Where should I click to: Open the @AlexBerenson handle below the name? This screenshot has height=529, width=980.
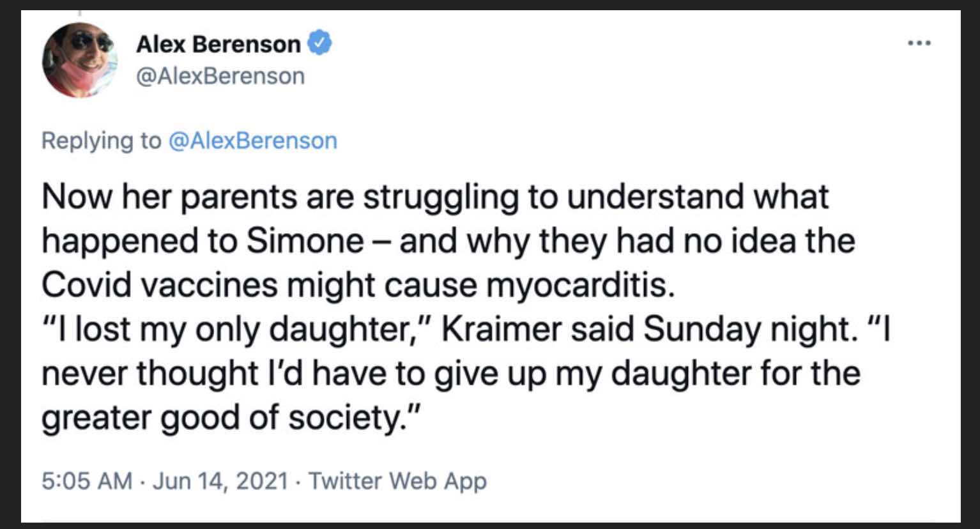pos(220,76)
